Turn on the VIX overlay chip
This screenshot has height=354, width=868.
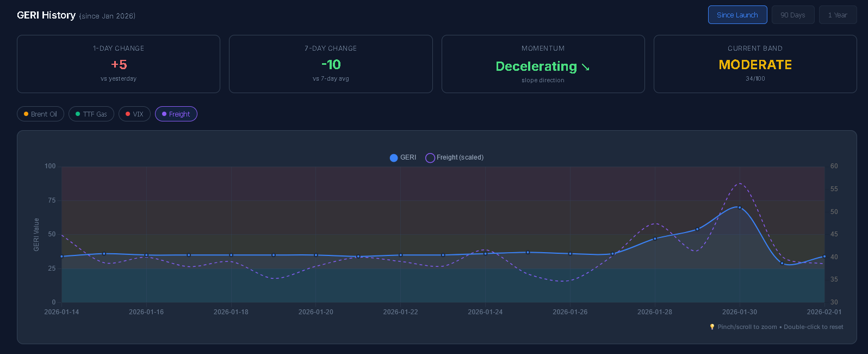pos(134,114)
